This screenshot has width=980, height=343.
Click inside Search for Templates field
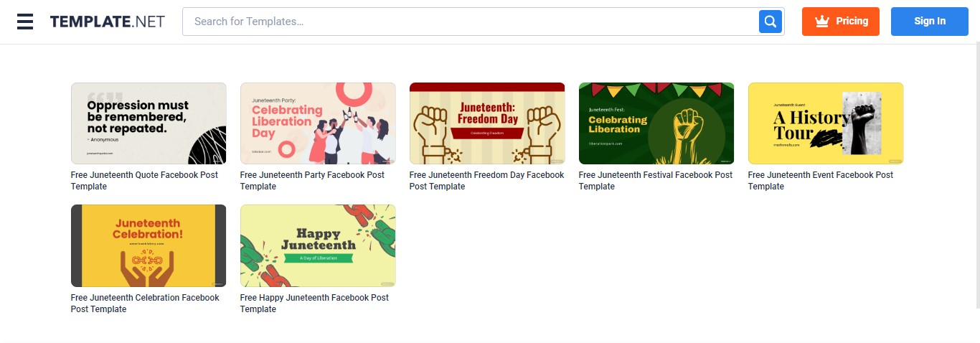[x=471, y=22]
